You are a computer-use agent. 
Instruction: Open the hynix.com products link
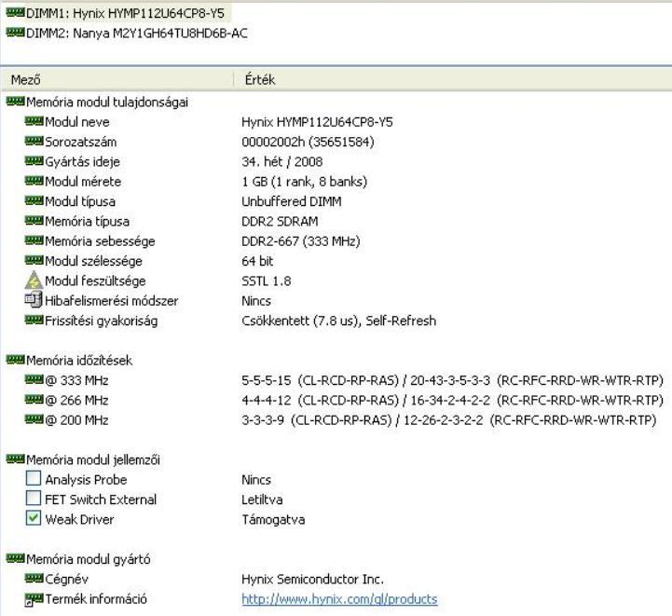339,599
